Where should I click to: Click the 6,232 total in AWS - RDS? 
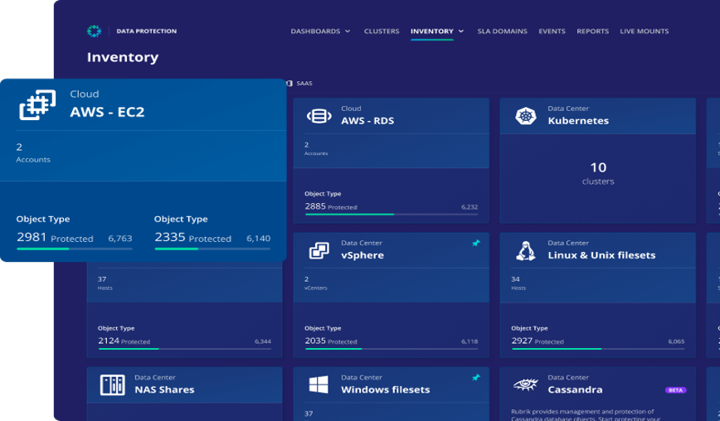pyautogui.click(x=469, y=207)
